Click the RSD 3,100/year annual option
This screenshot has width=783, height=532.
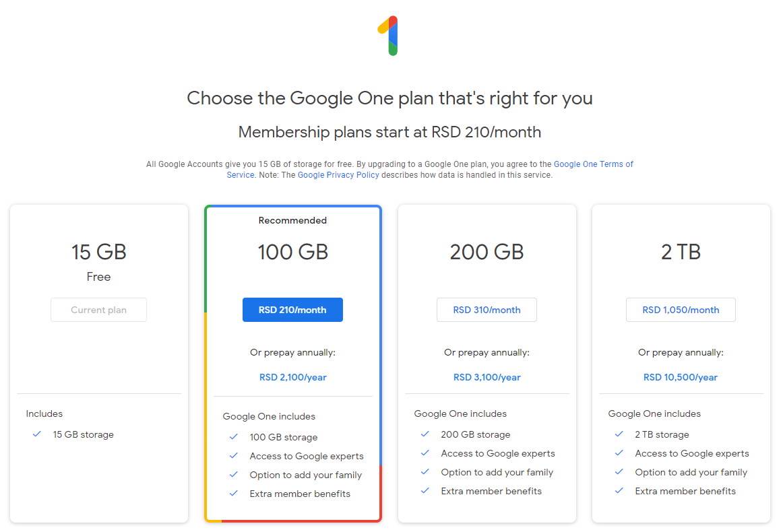pyautogui.click(x=487, y=377)
